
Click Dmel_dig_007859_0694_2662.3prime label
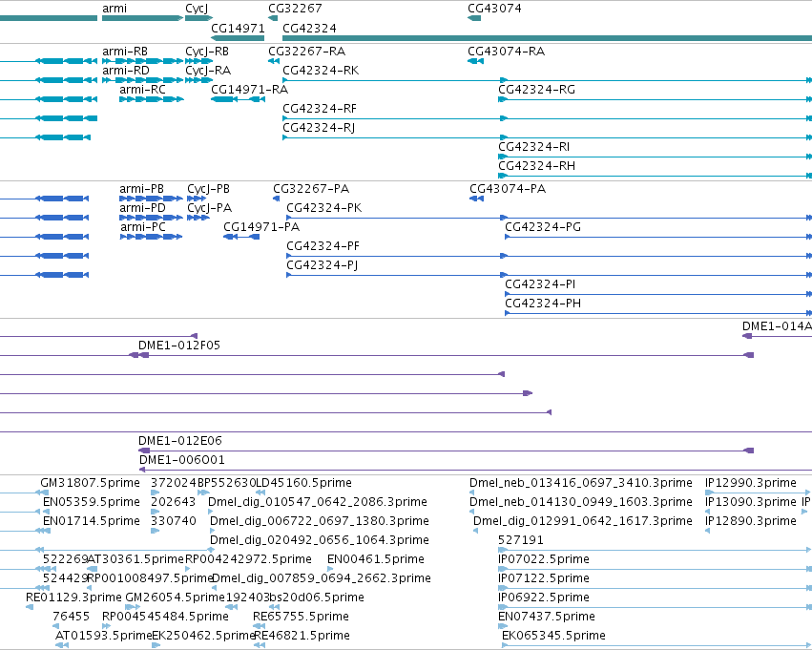322,579
